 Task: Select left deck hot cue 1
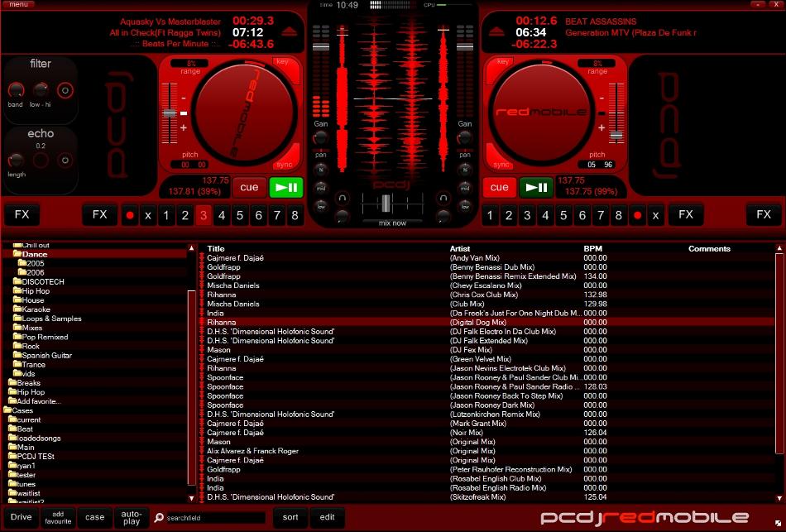coord(166,215)
